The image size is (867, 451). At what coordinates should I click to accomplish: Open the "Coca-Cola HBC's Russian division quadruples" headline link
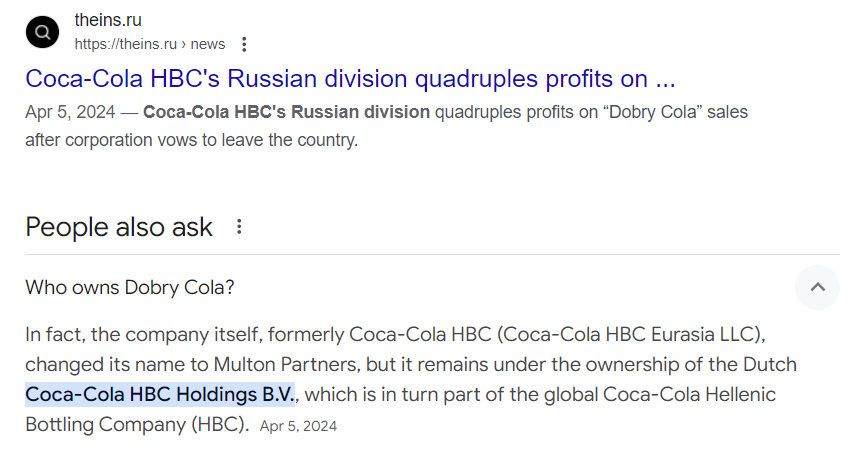[350, 78]
